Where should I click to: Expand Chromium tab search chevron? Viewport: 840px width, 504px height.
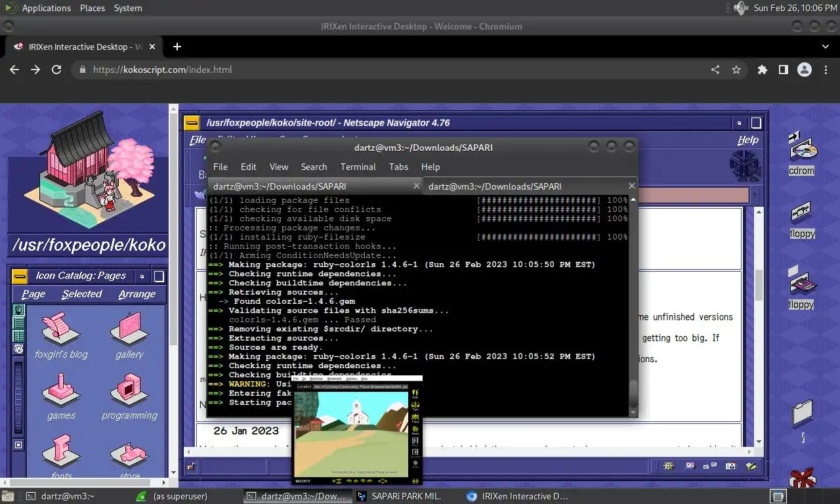pos(826,47)
